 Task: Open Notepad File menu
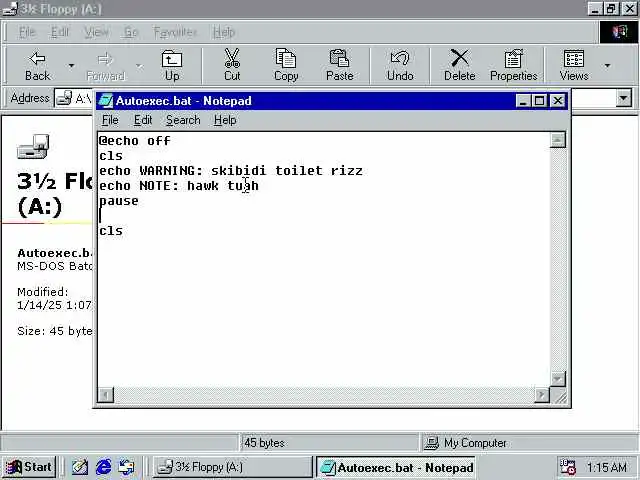(110, 120)
